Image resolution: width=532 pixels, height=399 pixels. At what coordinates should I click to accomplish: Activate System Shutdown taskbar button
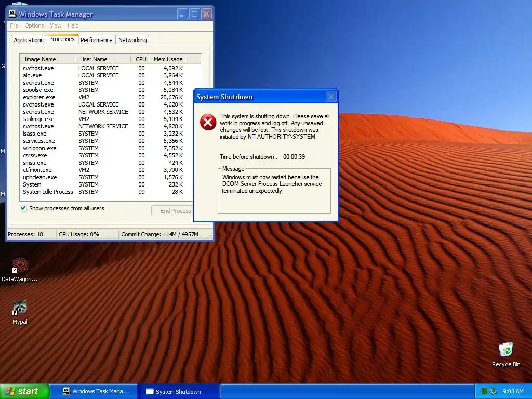pos(179,391)
